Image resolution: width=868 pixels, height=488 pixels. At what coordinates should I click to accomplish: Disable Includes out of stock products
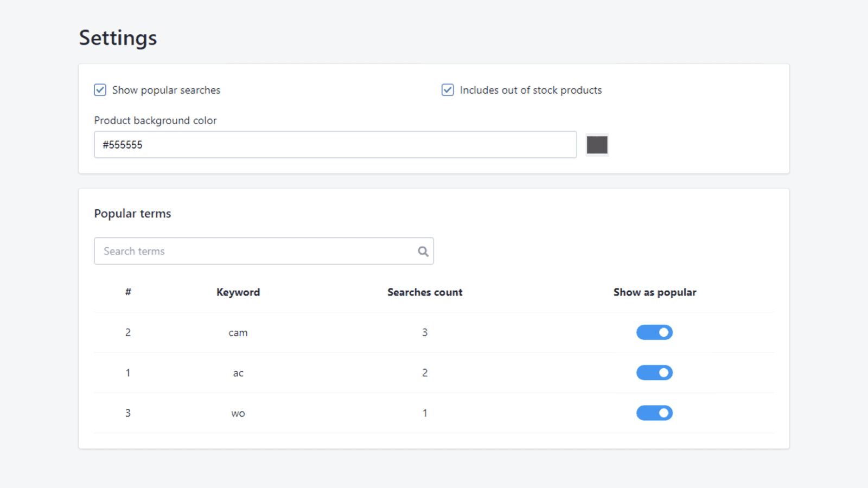point(447,90)
